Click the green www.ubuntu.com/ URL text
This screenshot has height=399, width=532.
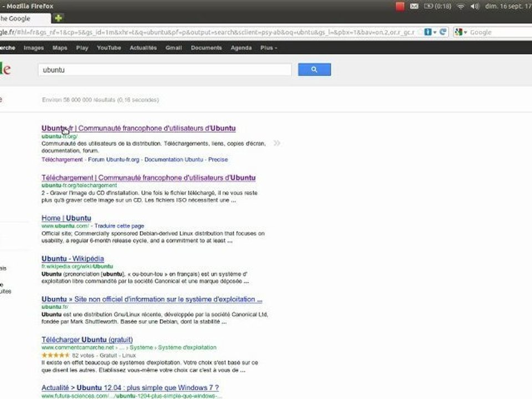(x=65, y=226)
